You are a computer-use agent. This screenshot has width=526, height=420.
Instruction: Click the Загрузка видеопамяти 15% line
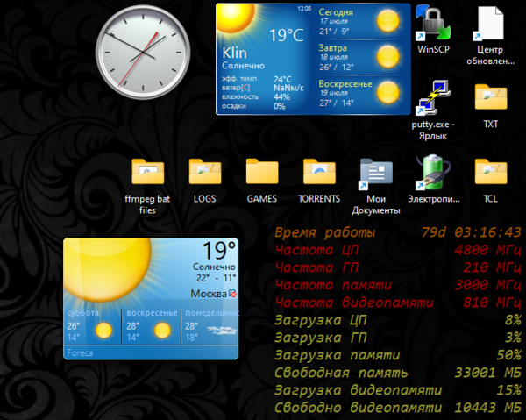point(398,390)
